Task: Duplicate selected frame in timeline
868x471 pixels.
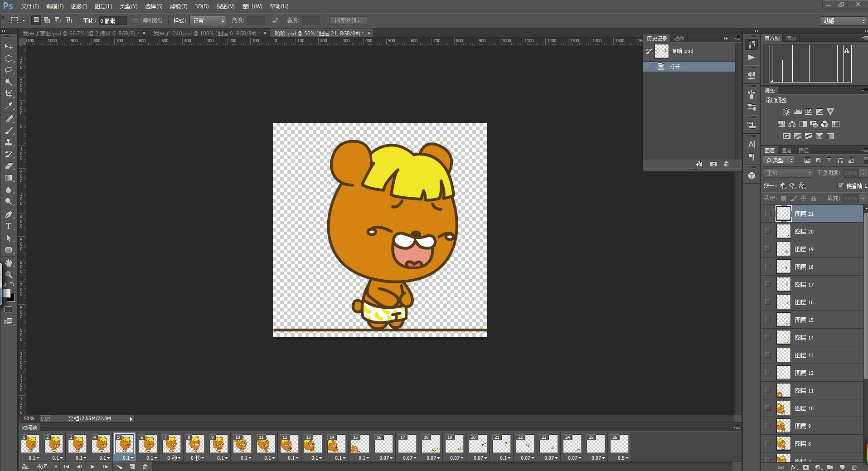Action: click(x=132, y=467)
